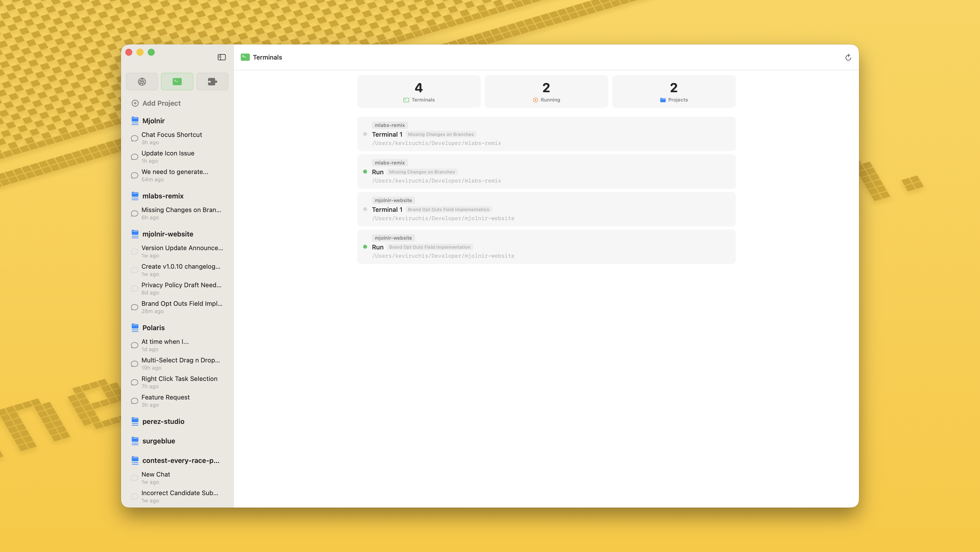980x552 pixels.
Task: Click the orange Running indicator icon
Action: pyautogui.click(x=536, y=100)
